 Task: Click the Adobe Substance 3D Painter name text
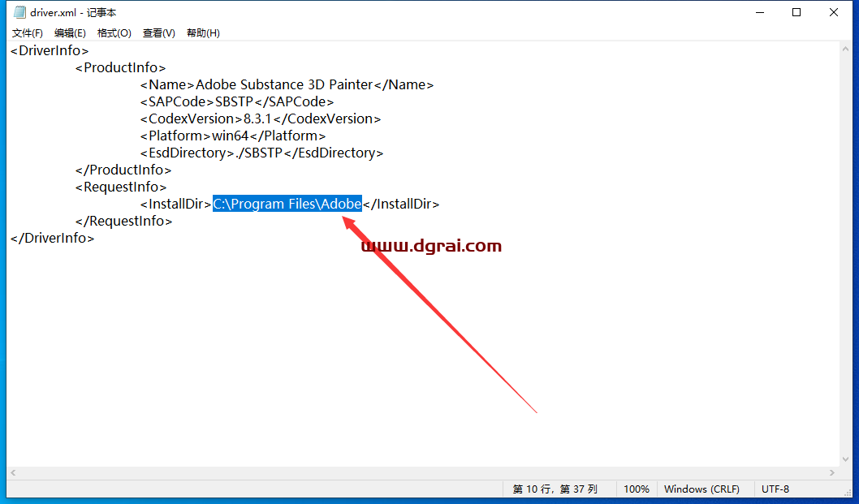pos(284,84)
